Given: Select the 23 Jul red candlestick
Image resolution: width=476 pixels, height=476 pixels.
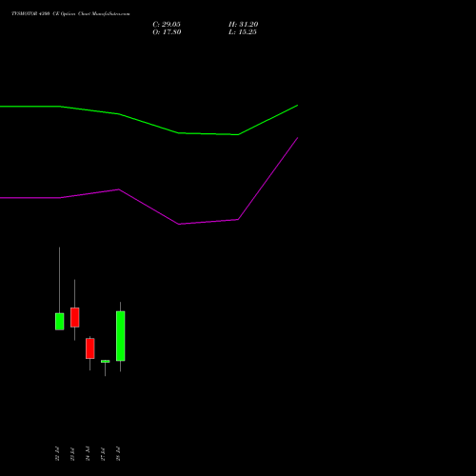Looking at the screenshot, I should point(74,317).
